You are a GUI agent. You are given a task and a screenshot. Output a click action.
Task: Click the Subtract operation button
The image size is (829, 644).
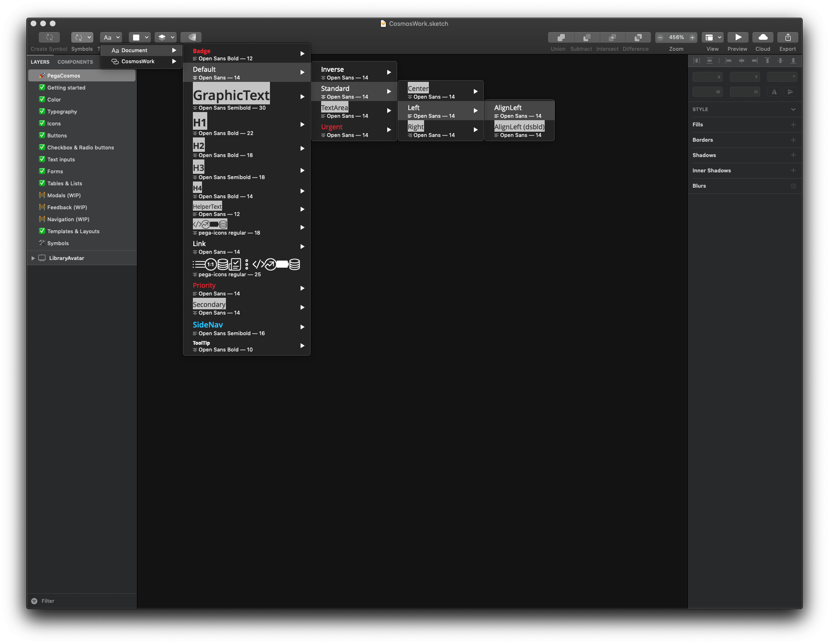586,37
